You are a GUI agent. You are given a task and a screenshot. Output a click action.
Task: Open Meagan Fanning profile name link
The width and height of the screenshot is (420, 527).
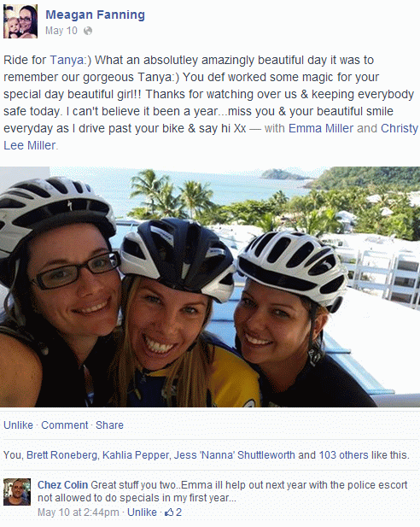[95, 15]
